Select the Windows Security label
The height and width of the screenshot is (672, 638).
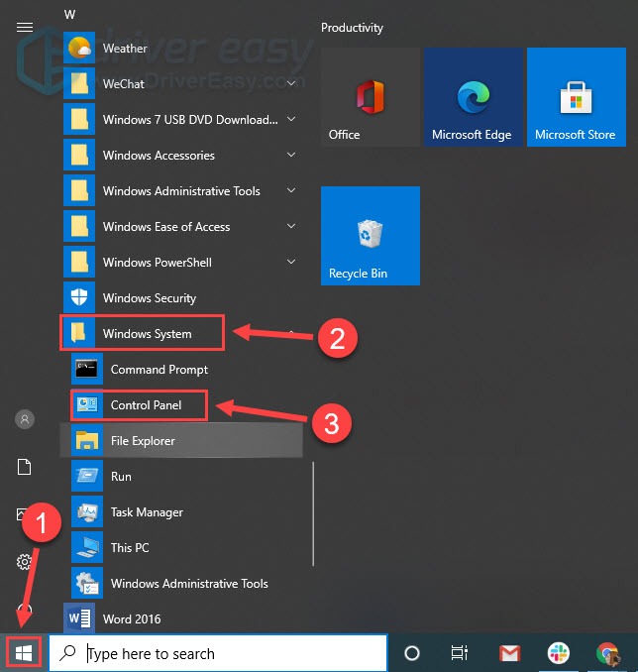pos(150,298)
